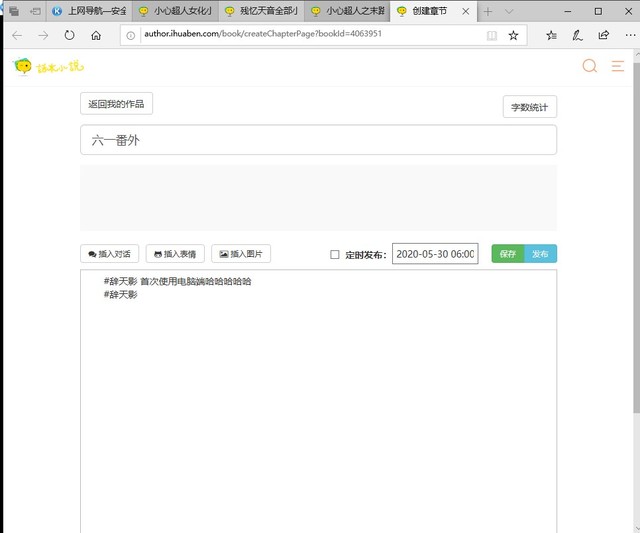Enable the 定时发布 scheduled publish checkbox
640x533 pixels.
[335, 254]
